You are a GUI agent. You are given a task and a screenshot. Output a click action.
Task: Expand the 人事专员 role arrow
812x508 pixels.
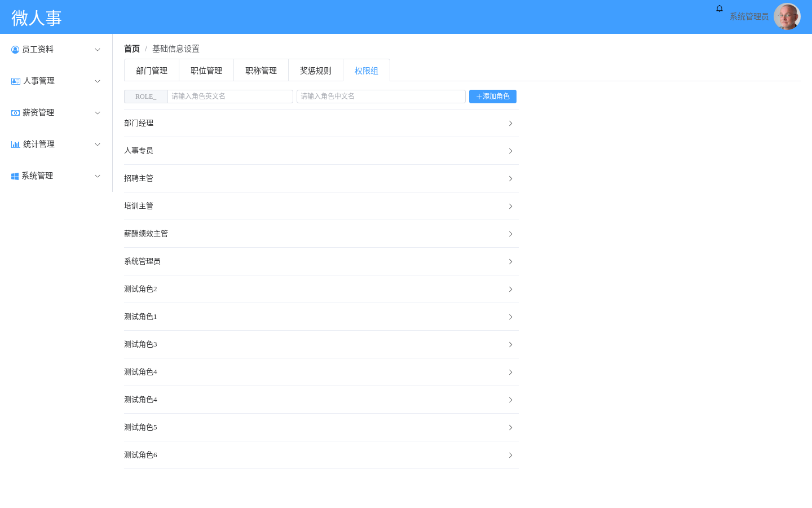pos(510,151)
